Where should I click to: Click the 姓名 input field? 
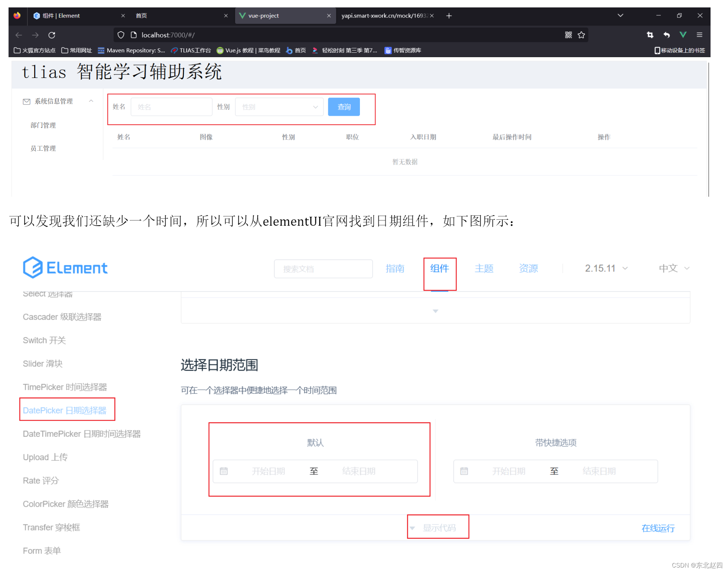click(x=171, y=107)
